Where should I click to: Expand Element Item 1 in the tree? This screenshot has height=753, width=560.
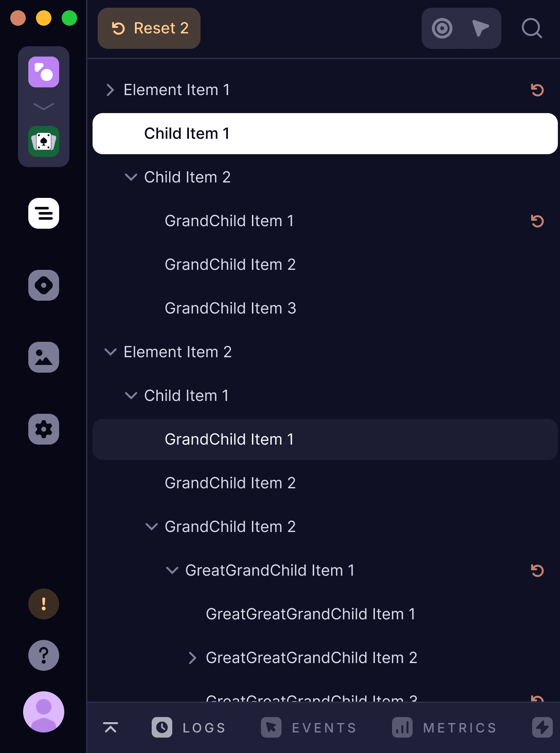(110, 90)
